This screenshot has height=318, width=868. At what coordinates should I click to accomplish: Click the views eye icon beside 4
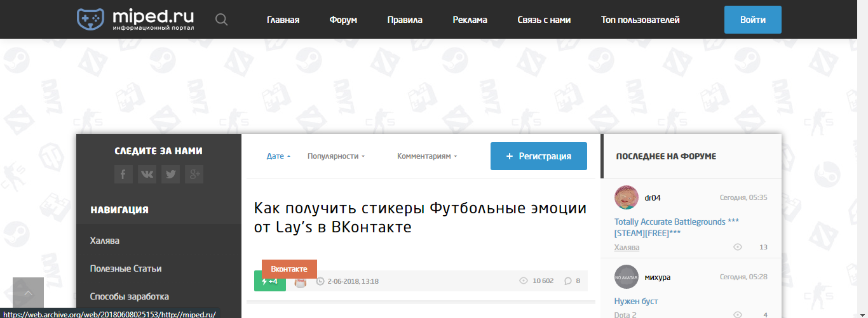click(738, 315)
